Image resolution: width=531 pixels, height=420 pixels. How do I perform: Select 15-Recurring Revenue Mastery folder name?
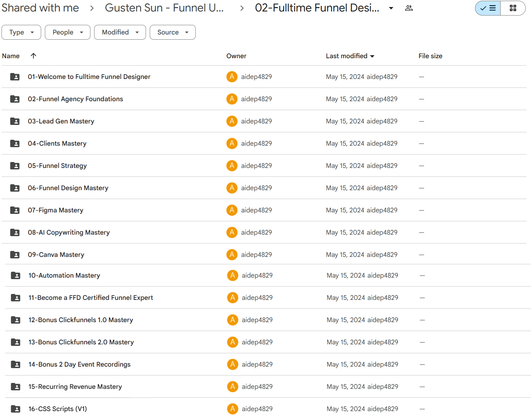75,387
